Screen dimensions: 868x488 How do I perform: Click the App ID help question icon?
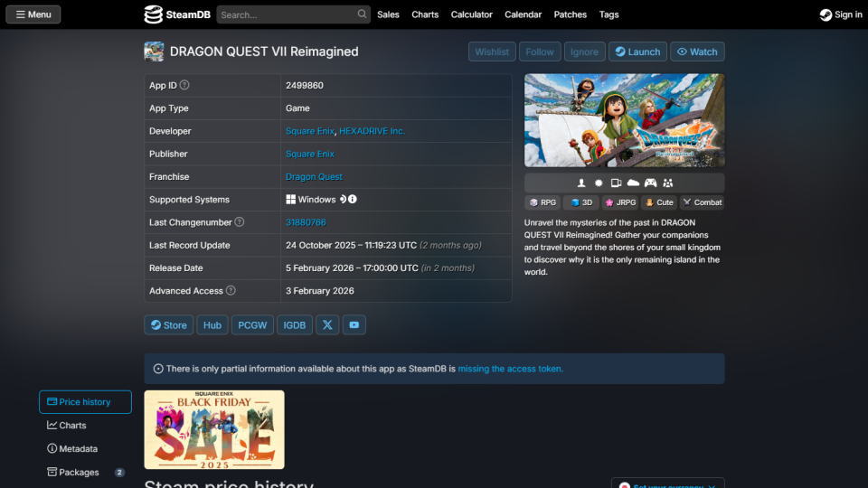coord(184,85)
